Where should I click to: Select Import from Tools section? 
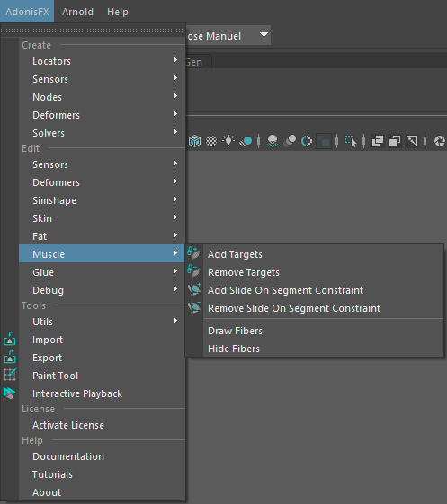102,340
